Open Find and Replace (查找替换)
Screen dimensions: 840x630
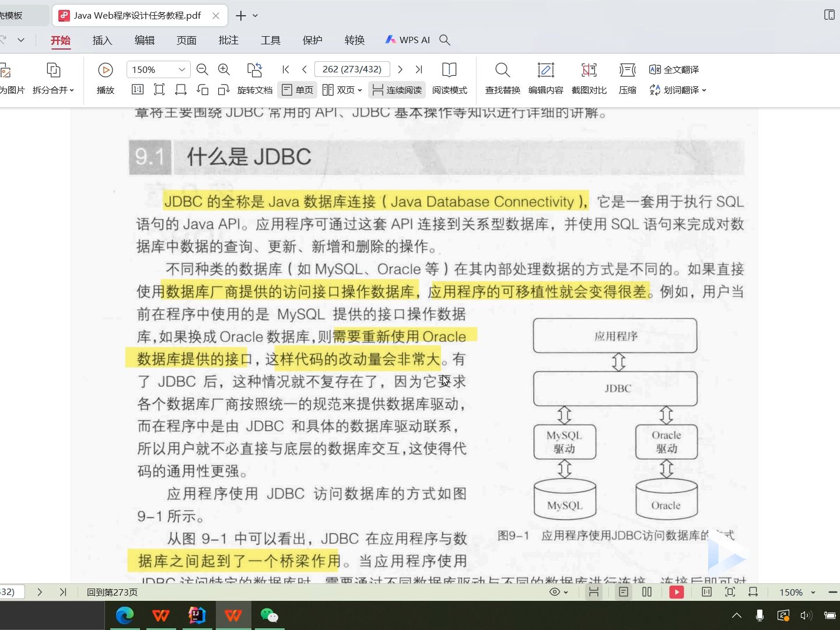point(503,78)
